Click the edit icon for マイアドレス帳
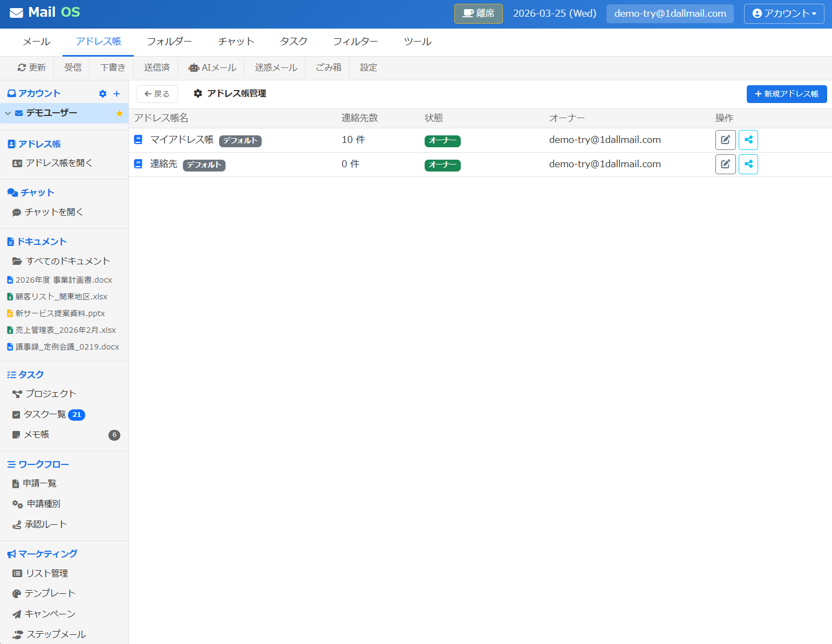Viewport: 832px width, 644px height. tap(725, 140)
